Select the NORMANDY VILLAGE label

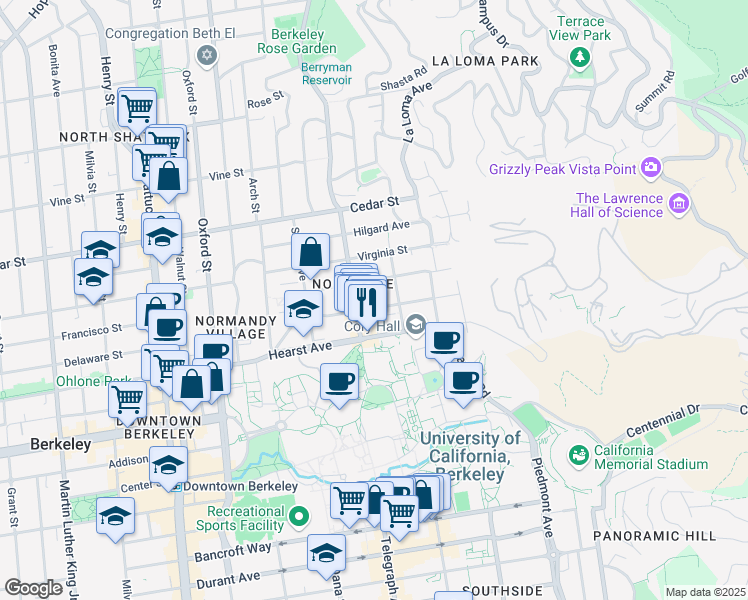click(x=236, y=327)
